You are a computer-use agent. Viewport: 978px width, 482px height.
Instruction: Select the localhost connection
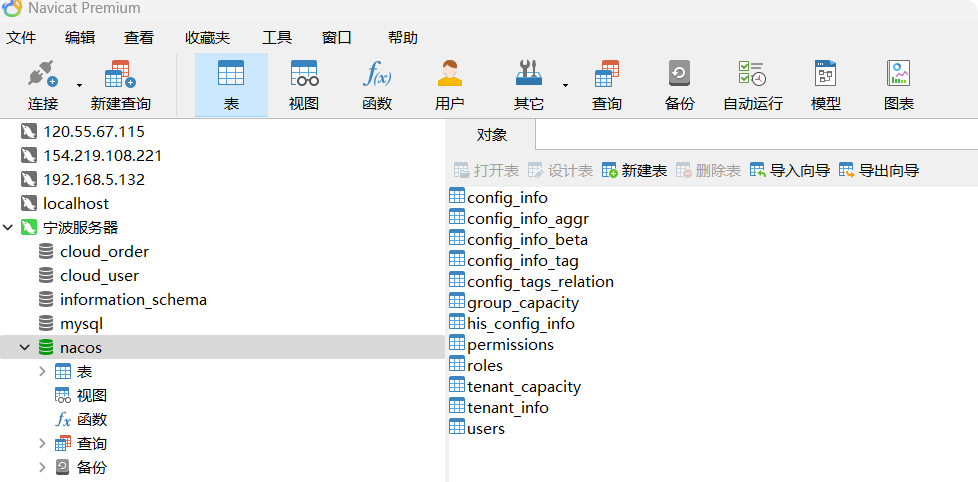(x=75, y=203)
